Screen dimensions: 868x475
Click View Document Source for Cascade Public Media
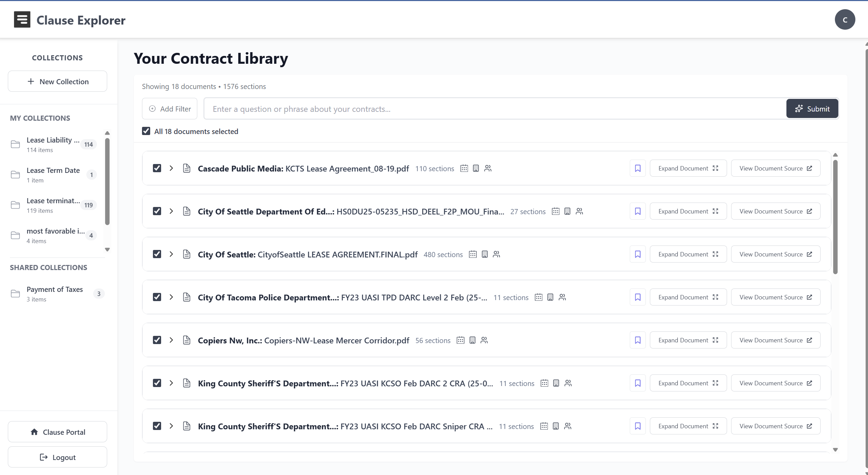[x=775, y=168]
